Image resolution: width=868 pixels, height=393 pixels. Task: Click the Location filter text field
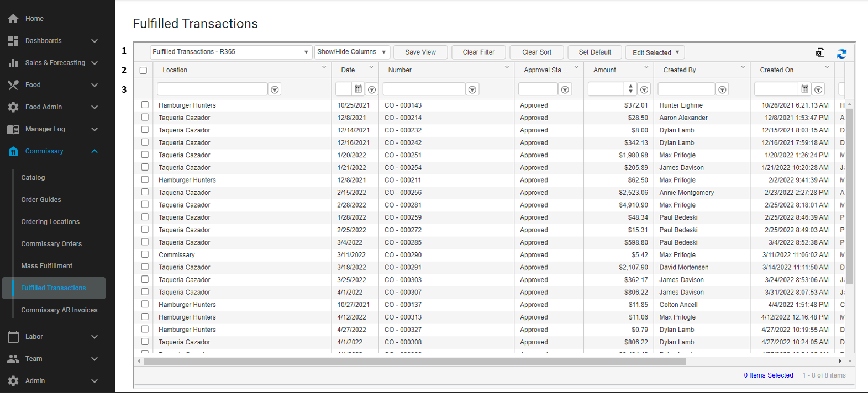click(212, 89)
